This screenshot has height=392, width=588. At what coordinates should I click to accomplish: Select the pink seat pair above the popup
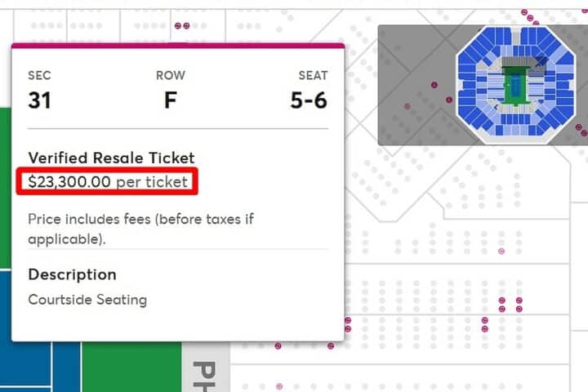point(183,26)
